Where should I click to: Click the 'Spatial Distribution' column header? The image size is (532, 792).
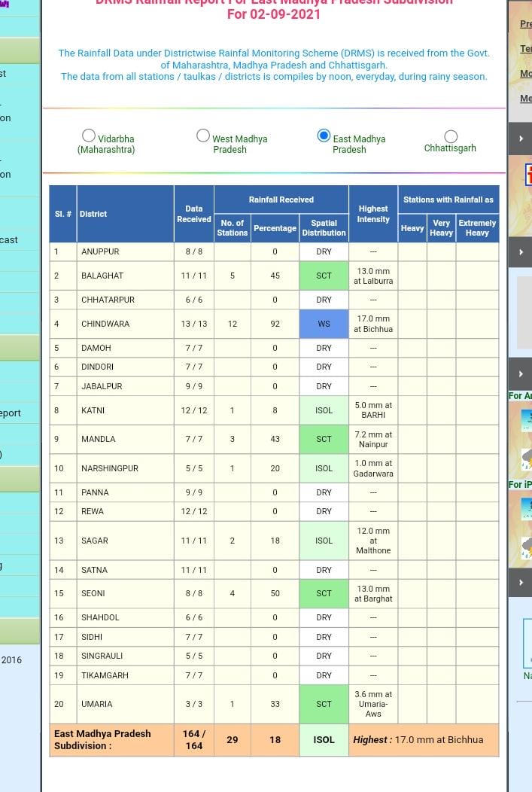coord(324,227)
